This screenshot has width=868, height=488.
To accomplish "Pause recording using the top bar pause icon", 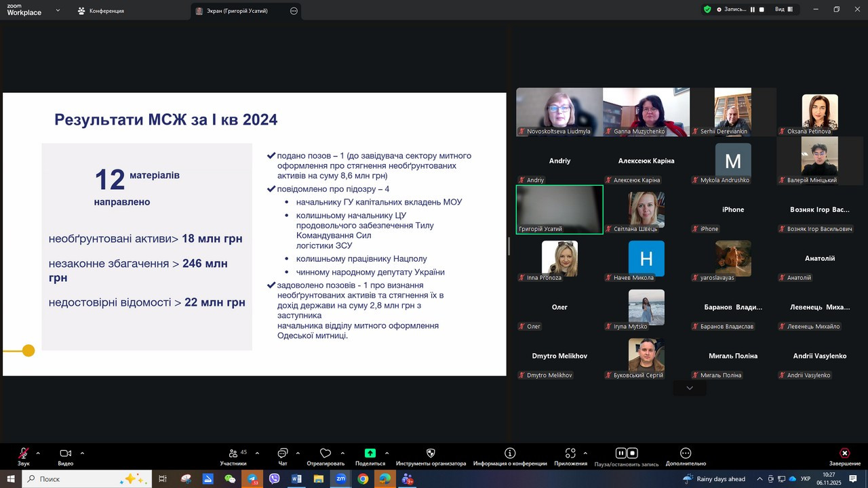I will [x=753, y=9].
